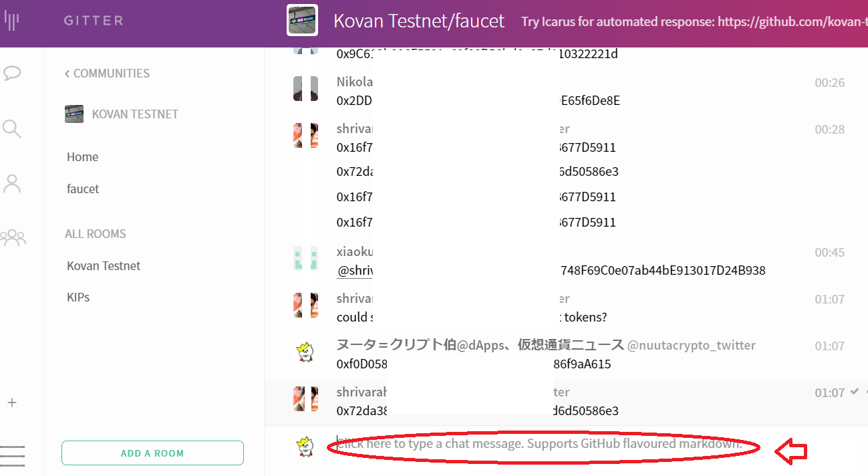Click the Add a Room button
868x476 pixels.
coord(152,453)
